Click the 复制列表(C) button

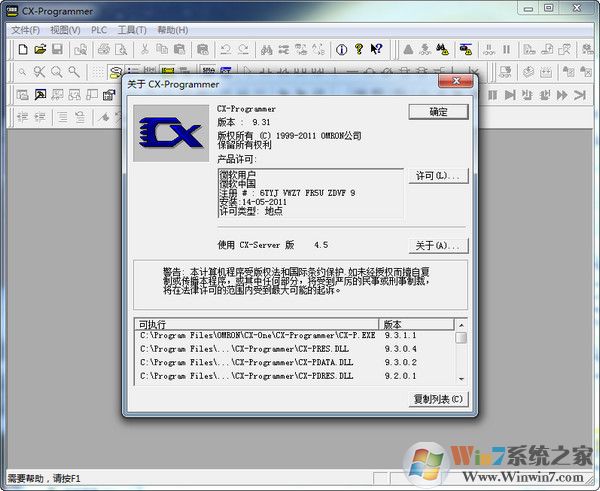[438, 399]
